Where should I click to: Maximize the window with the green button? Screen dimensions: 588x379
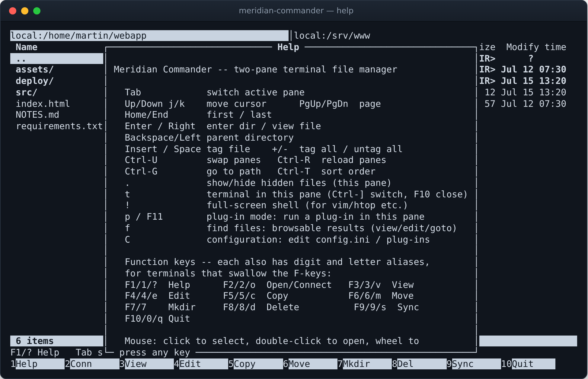click(37, 11)
